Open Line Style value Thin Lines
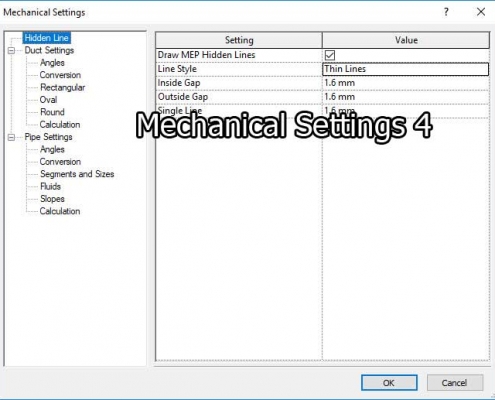Screen dimensions: 495x400 pos(406,69)
